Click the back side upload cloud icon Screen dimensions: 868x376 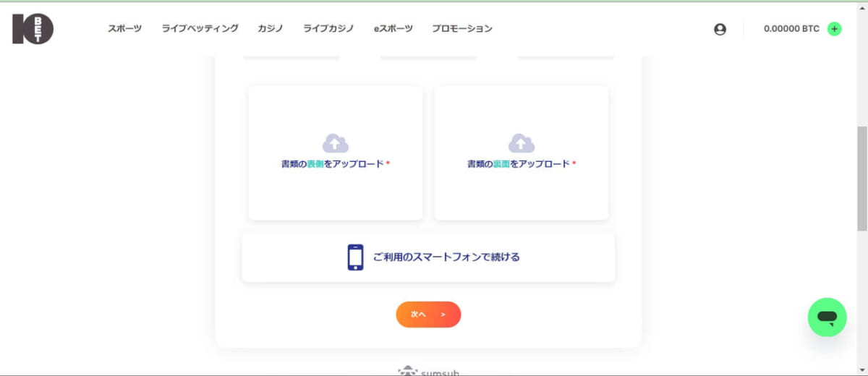522,143
